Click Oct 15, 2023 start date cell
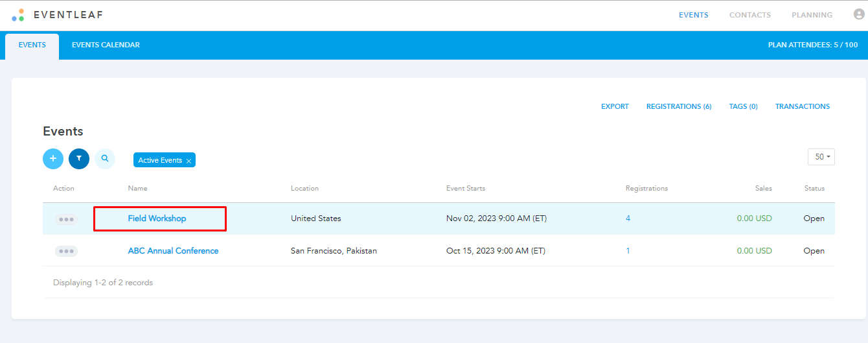The image size is (868, 343). [x=496, y=251]
